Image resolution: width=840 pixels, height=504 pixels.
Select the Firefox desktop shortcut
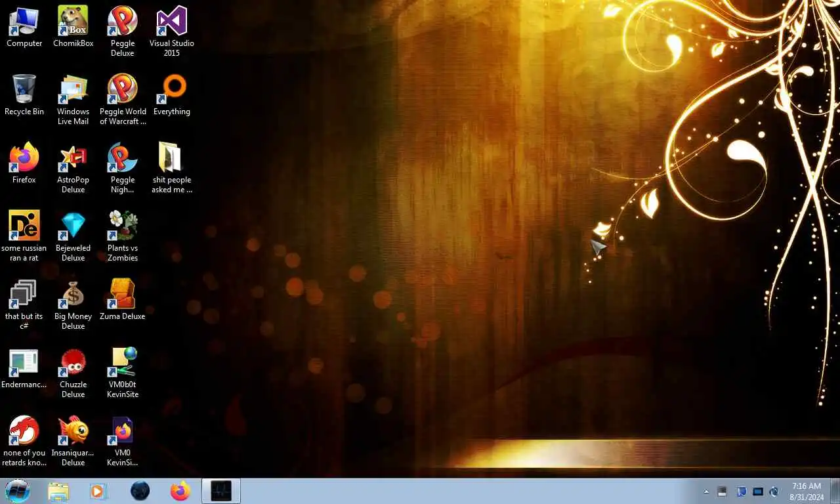[x=24, y=163]
